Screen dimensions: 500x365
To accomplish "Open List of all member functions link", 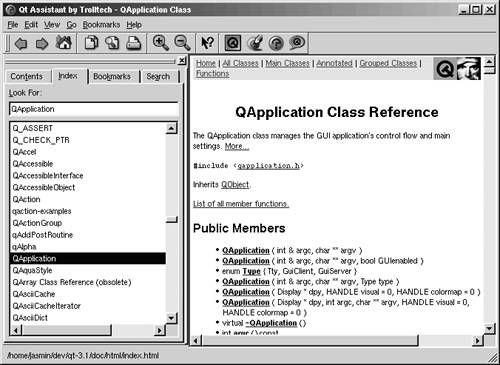I will (x=241, y=204).
